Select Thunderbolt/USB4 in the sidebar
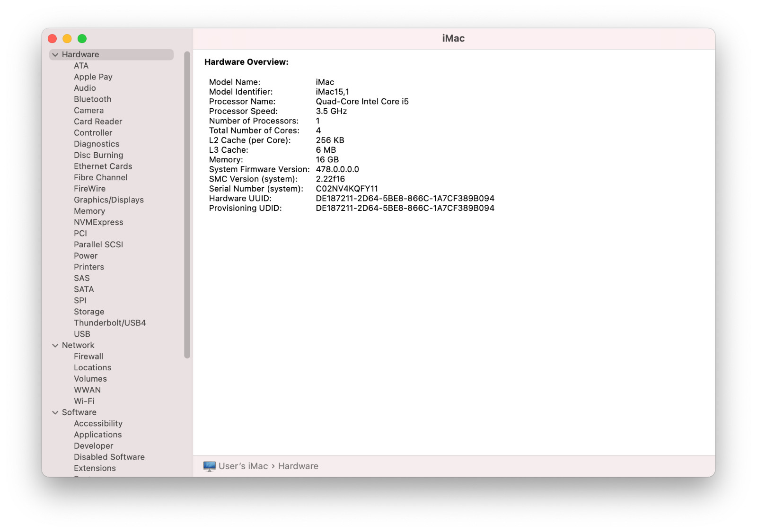This screenshot has width=757, height=532. (x=110, y=323)
